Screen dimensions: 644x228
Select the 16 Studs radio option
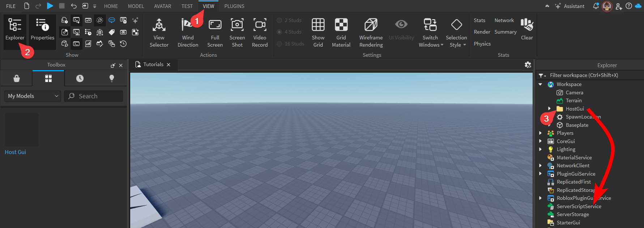(280, 44)
